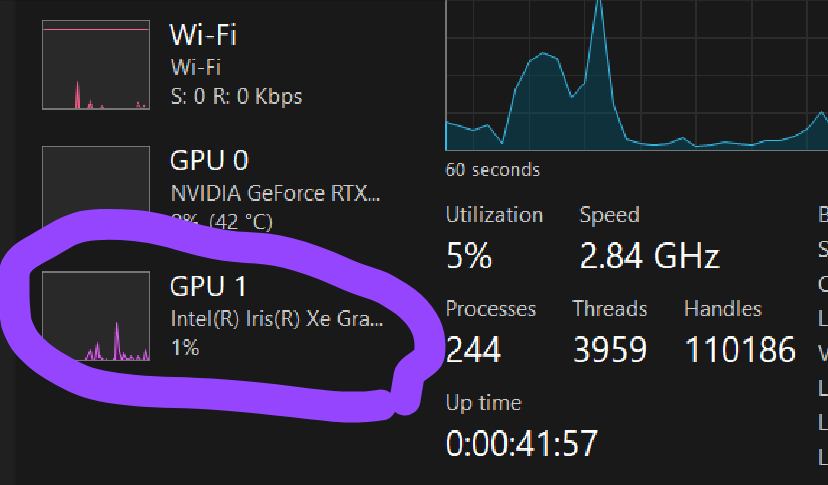This screenshot has height=485, width=828.
Task: Select the GPU 0 heading
Action: point(209,160)
